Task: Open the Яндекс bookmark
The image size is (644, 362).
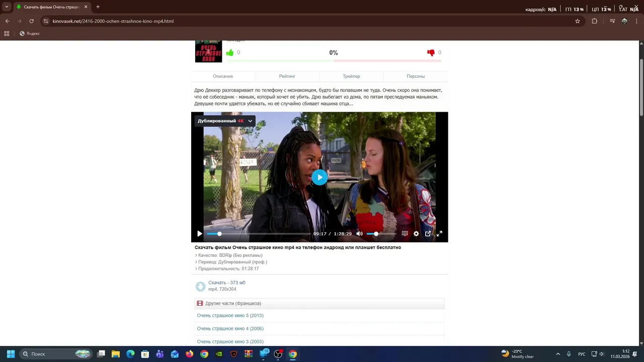Action: (30, 34)
